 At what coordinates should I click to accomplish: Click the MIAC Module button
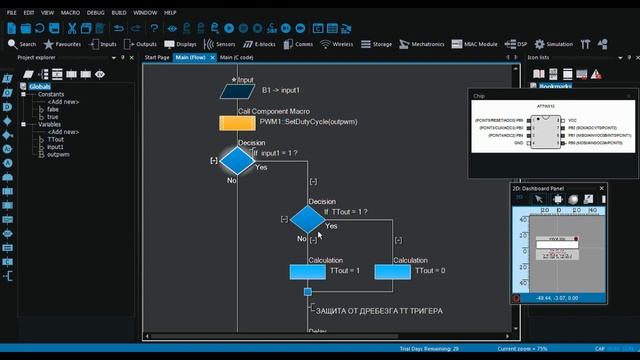click(474, 44)
